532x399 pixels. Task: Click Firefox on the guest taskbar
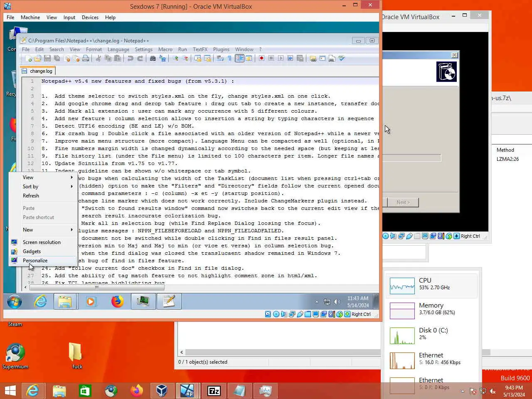[117, 302]
